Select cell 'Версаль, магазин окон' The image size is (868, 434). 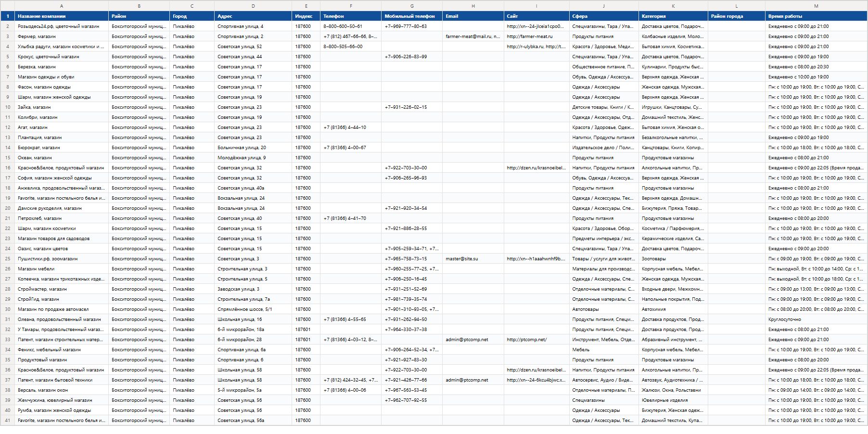pos(62,390)
